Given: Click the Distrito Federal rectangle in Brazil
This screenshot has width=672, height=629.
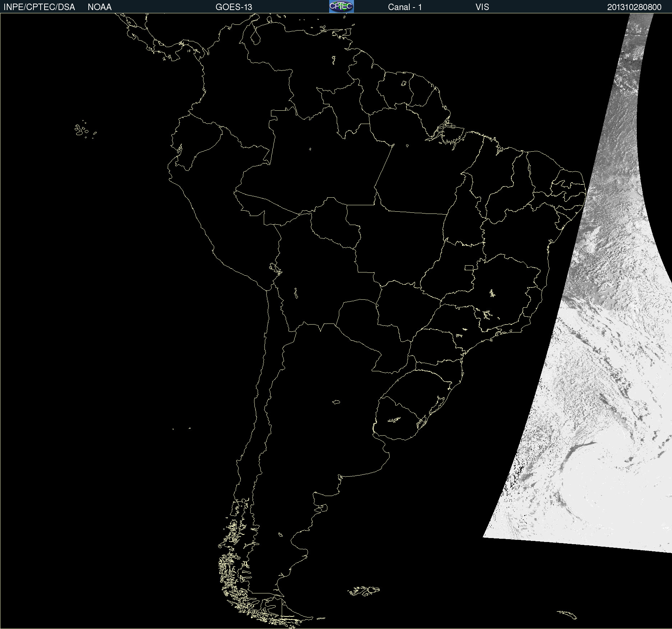Looking at the screenshot, I should (x=469, y=267).
